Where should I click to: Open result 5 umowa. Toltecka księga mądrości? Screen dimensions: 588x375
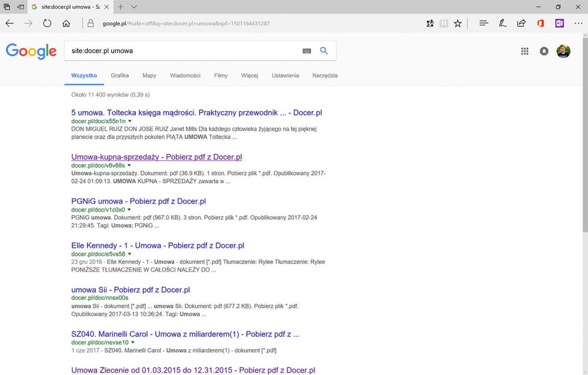tap(196, 112)
